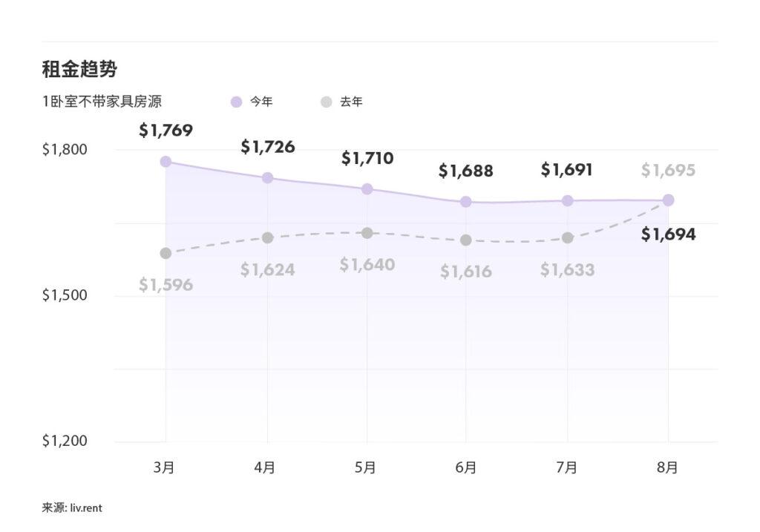760x532 pixels.
Task: Click this year's June purple data point
Action: [x=466, y=202]
